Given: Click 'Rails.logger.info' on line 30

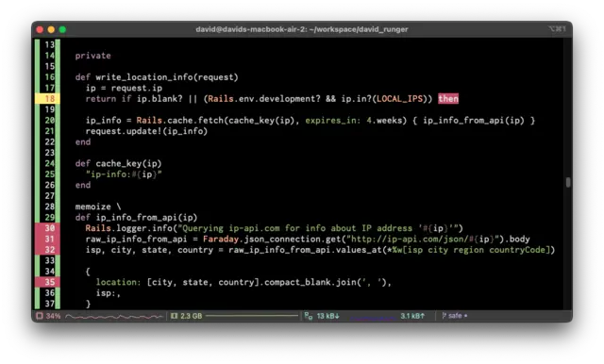Looking at the screenshot, I should (128, 228).
